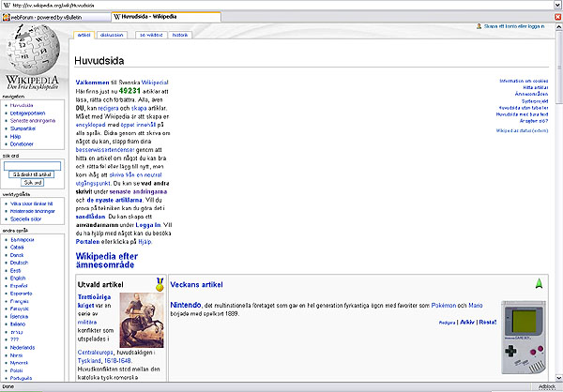Click the sidebar search input field
Image resolution: width=563 pixels, height=392 pixels.
[x=32, y=166]
